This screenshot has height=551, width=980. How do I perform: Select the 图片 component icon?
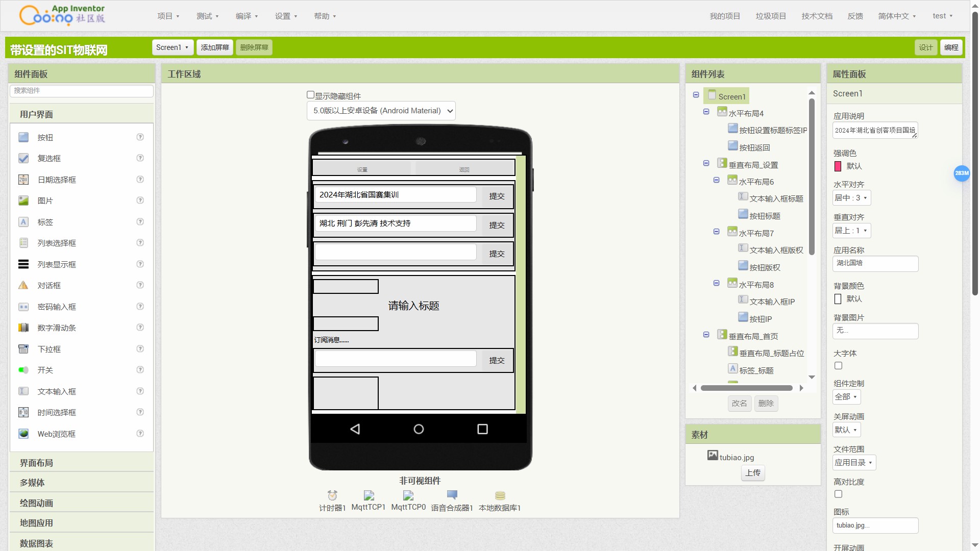[23, 201]
